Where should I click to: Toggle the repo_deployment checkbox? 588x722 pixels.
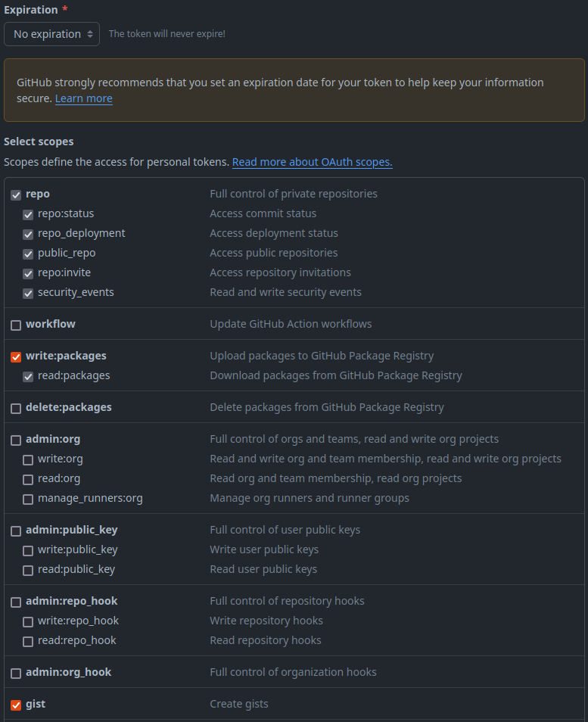point(28,235)
